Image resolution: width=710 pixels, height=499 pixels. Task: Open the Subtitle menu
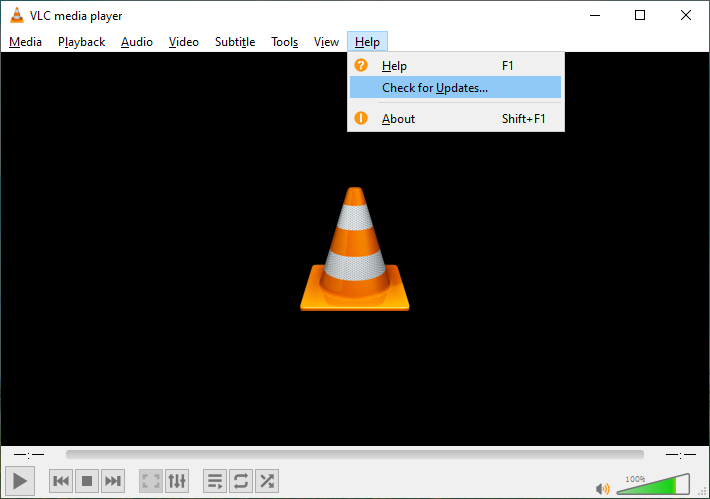click(x=235, y=42)
